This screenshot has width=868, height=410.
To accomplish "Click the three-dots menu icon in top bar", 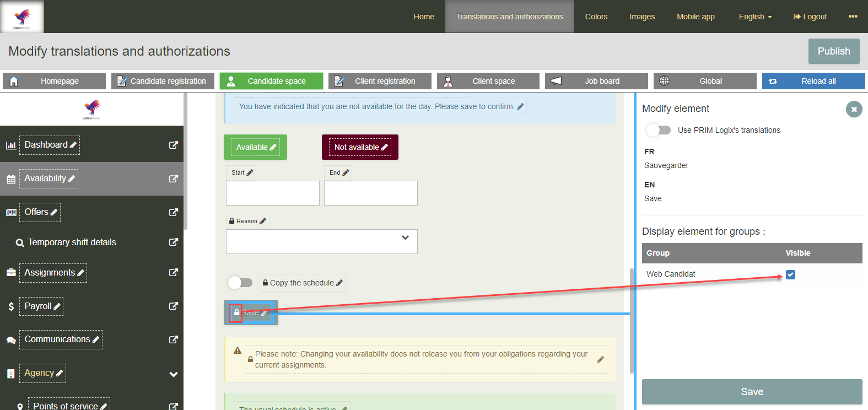I will 853,17.
